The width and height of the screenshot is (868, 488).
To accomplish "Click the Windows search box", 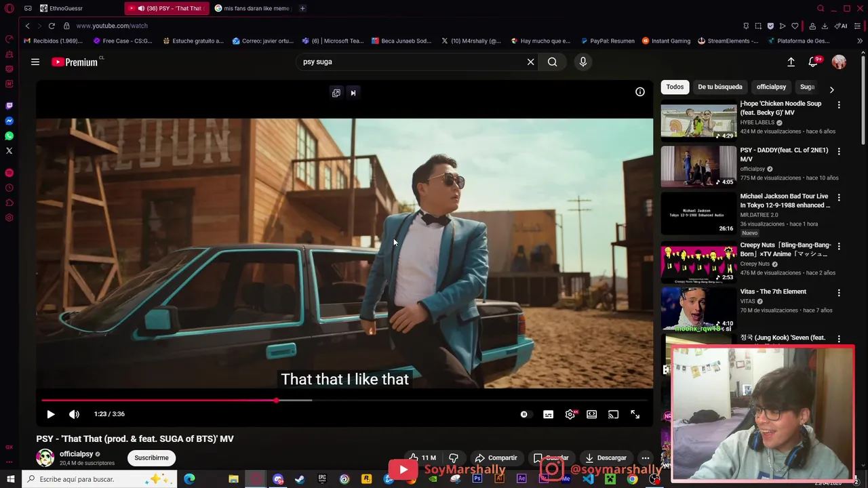I will [x=100, y=479].
